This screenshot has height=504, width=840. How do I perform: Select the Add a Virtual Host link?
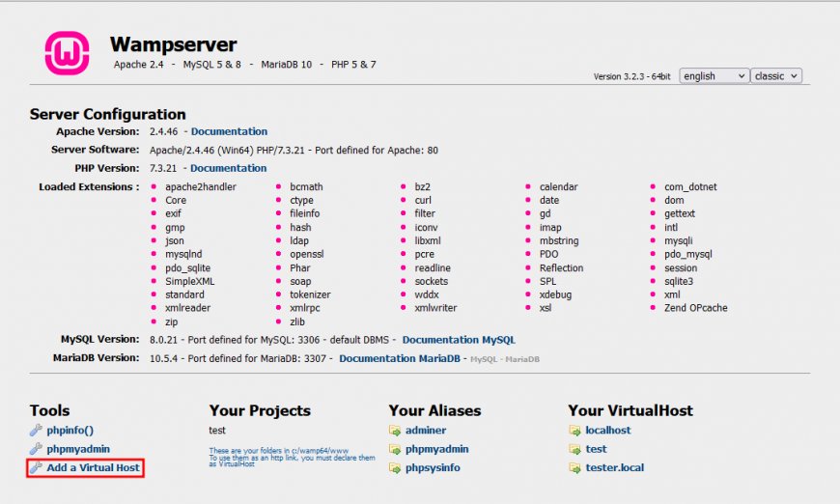(x=93, y=468)
